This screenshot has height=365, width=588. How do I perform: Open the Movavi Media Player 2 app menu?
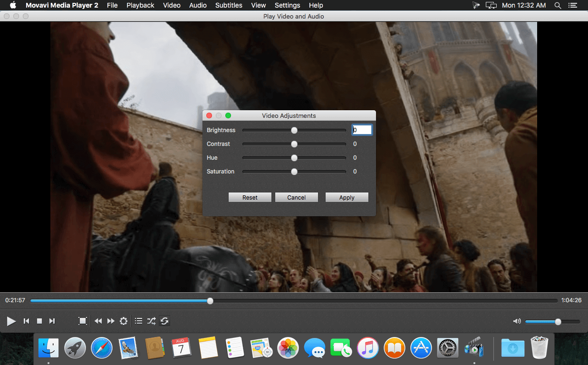(x=62, y=5)
